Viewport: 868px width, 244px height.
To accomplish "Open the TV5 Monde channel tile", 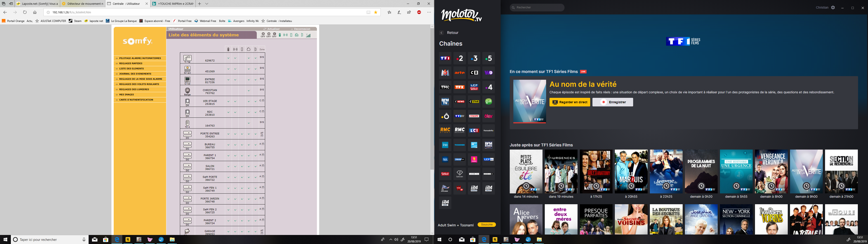I will click(460, 145).
